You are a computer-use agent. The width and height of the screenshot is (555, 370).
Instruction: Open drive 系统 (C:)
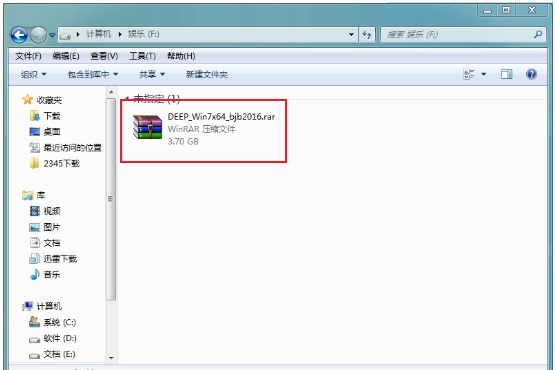coord(60,322)
